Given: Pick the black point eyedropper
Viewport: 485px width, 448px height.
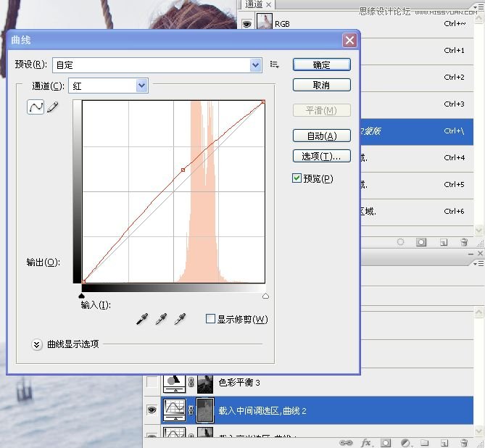Looking at the screenshot, I should (x=142, y=319).
